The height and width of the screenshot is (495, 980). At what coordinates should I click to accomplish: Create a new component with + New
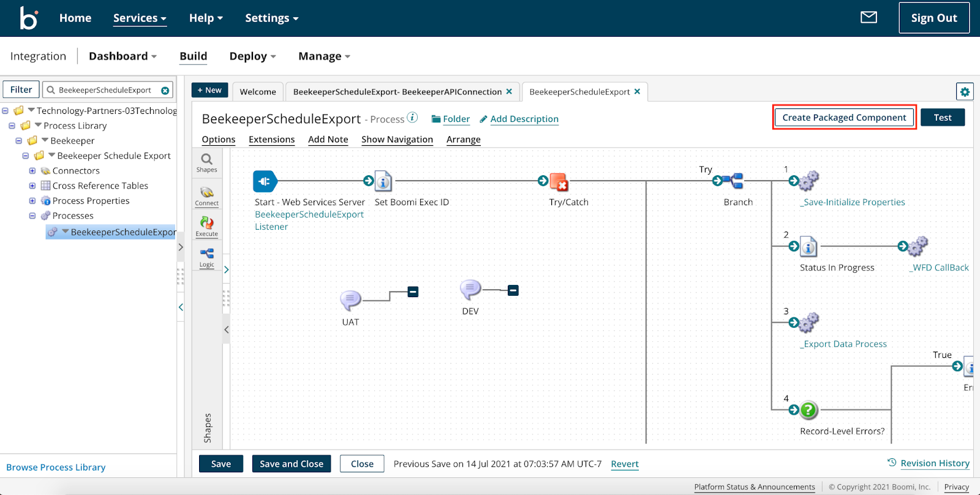click(x=209, y=90)
